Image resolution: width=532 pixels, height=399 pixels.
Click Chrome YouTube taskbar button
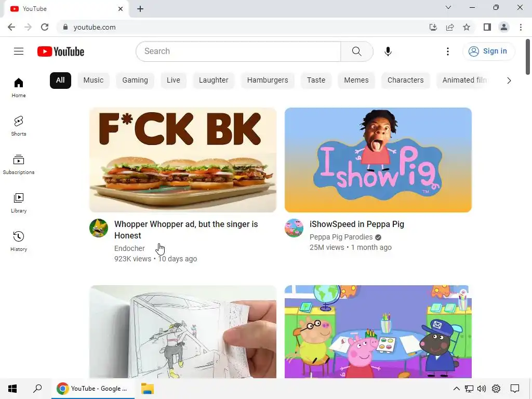[x=93, y=389]
